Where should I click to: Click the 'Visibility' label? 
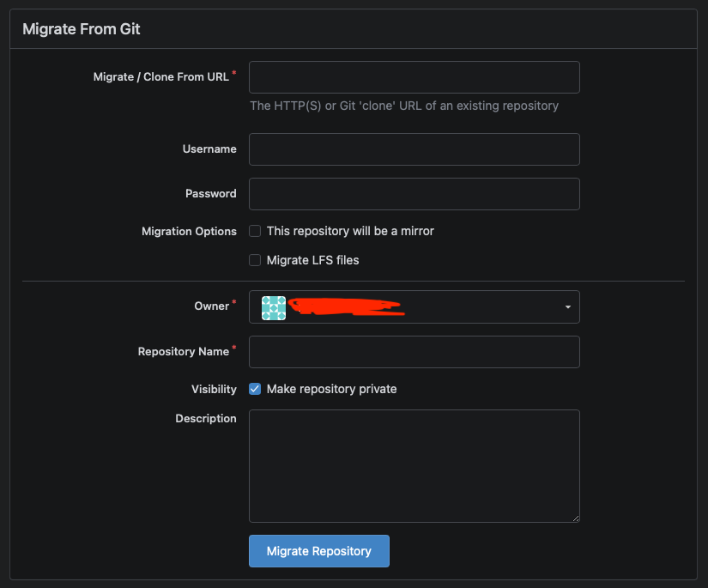(x=214, y=390)
